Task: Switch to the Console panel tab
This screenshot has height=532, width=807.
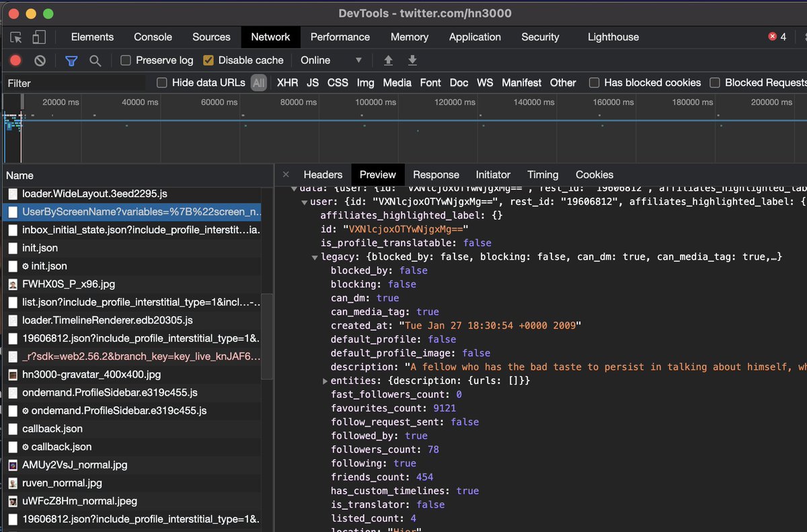Action: pos(153,37)
